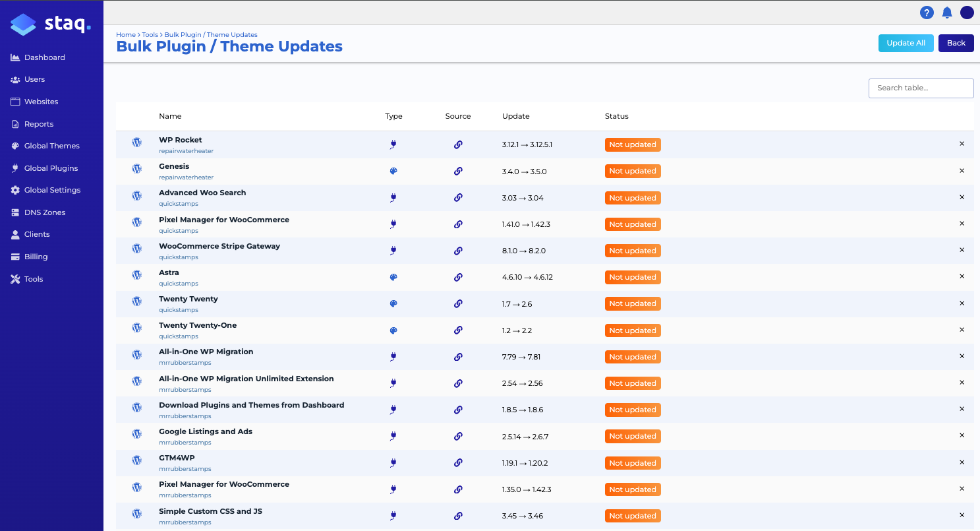The height and width of the screenshot is (531, 980).
Task: Click the WordPress icon for Simple Custom CSS and JS
Action: 137,513
